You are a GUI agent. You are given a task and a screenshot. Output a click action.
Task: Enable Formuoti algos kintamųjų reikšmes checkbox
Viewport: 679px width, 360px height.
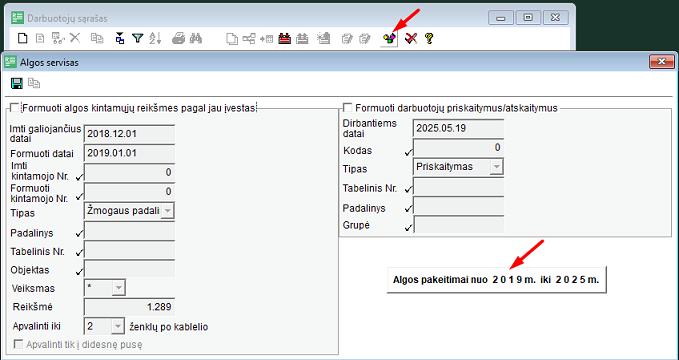point(15,107)
